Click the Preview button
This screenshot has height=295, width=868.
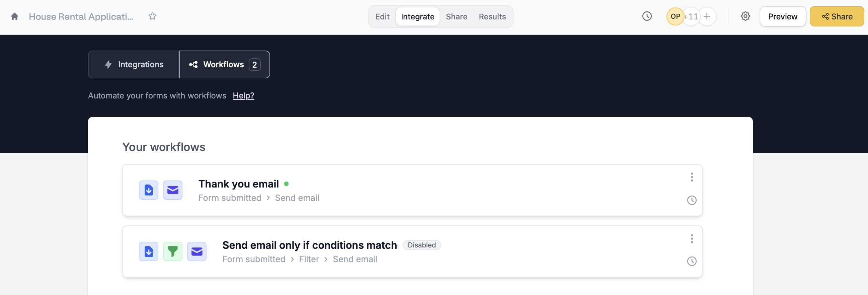(782, 16)
